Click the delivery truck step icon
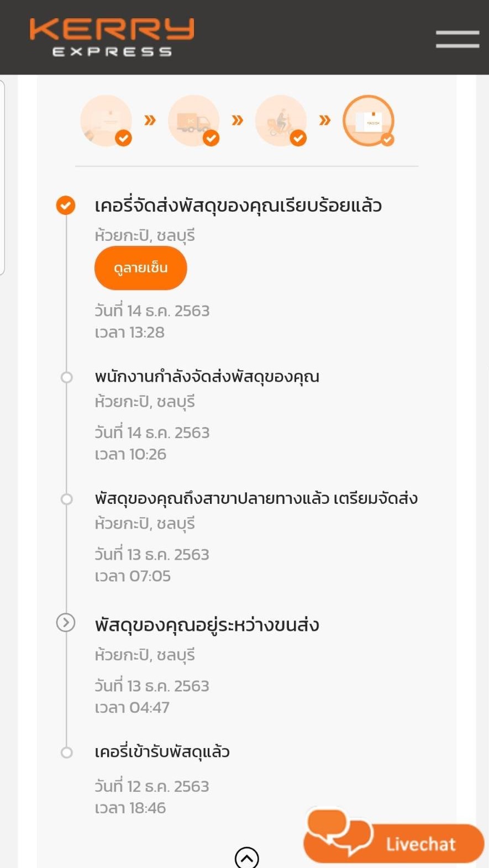Image resolution: width=489 pixels, height=868 pixels. click(193, 120)
